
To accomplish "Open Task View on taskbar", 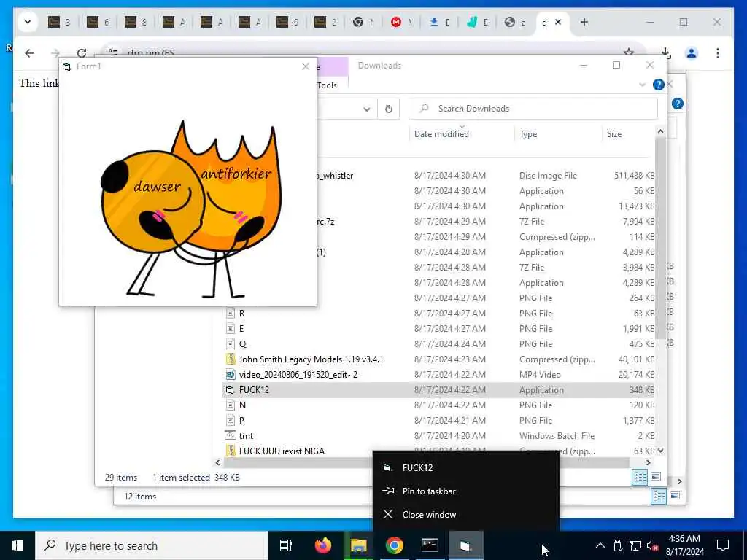I will (x=286, y=545).
